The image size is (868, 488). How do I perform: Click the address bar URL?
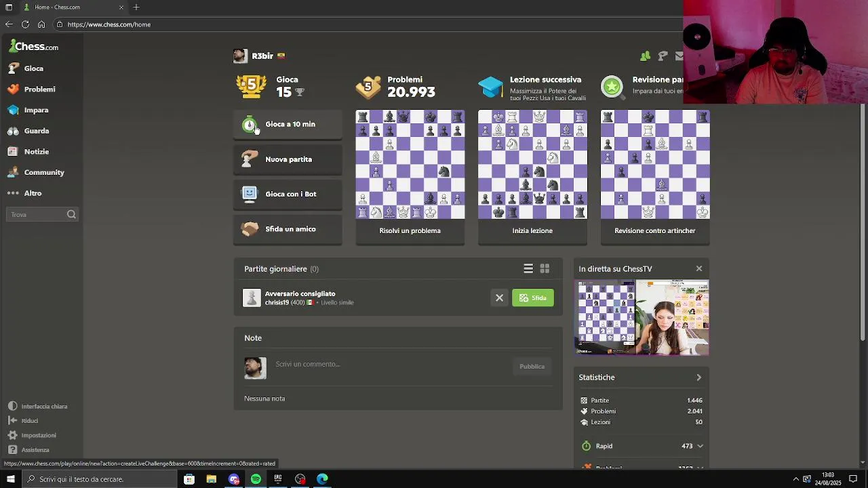[x=109, y=24]
